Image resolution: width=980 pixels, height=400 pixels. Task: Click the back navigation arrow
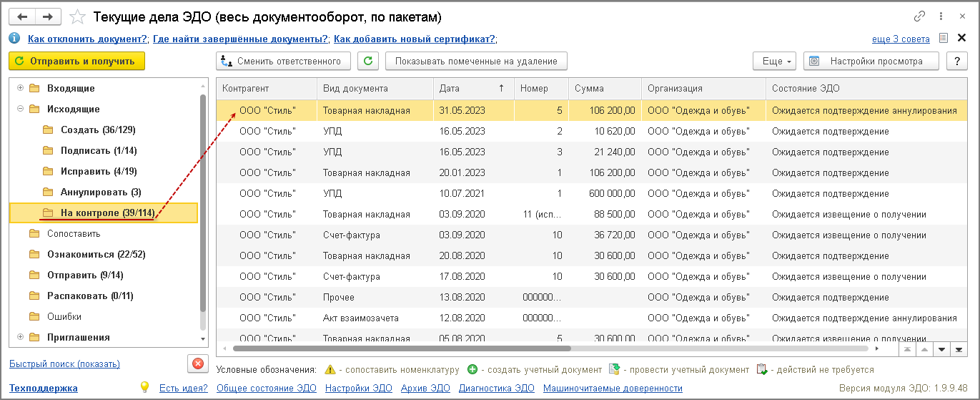point(21,16)
